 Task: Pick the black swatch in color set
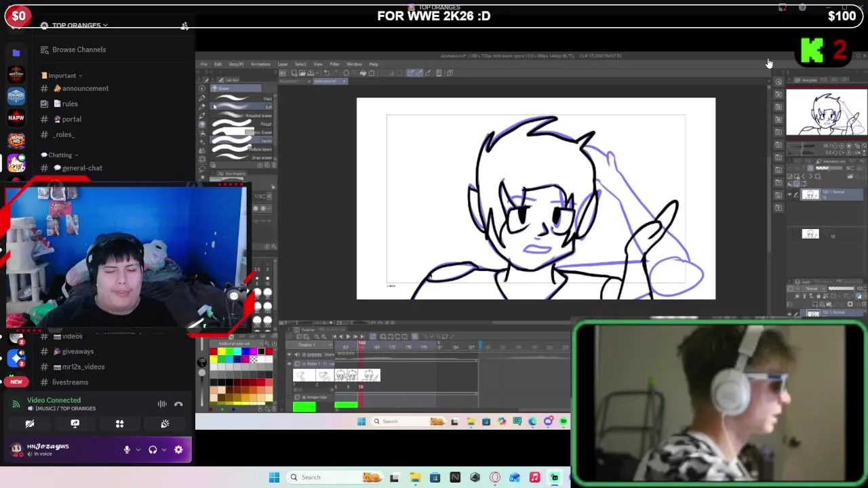coord(261,352)
